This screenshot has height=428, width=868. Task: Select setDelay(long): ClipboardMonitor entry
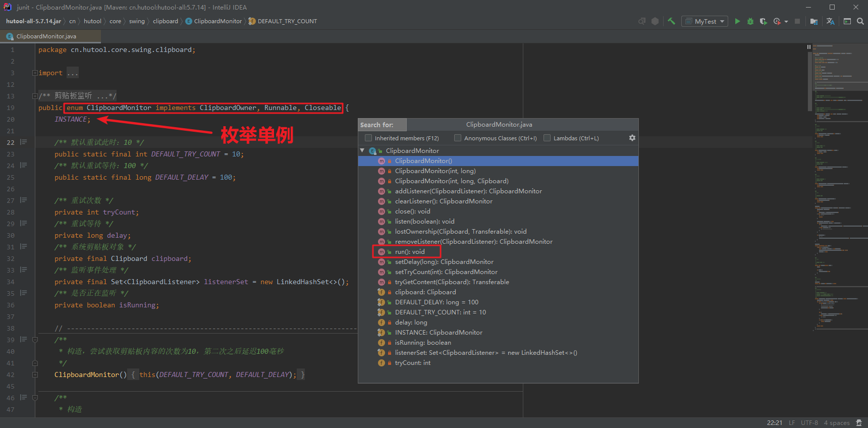tap(498, 261)
